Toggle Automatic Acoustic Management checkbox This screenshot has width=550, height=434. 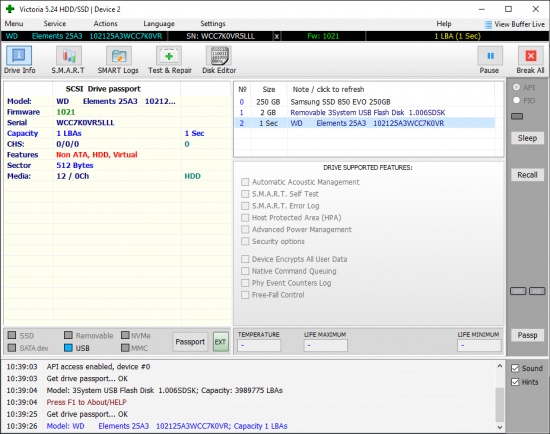click(x=245, y=182)
